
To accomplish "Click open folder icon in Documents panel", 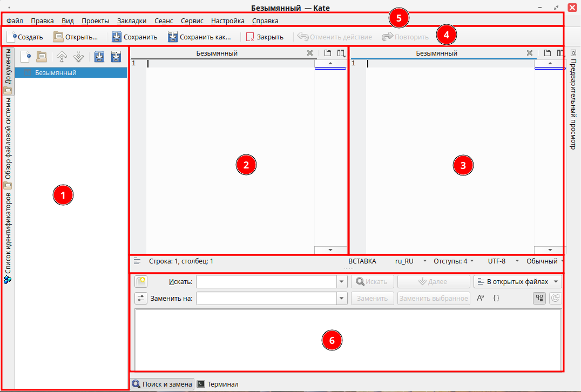I will [x=42, y=56].
